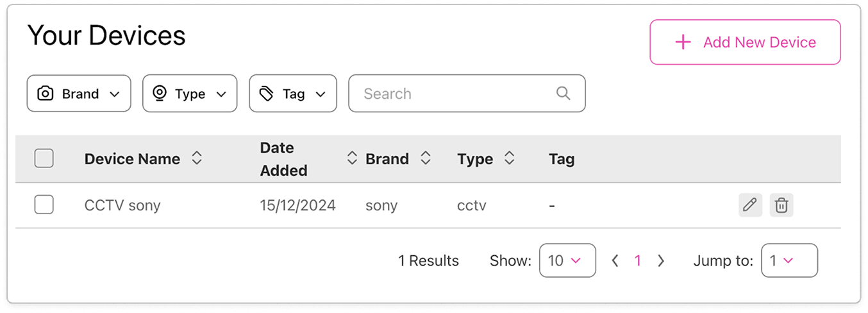This screenshot has width=868, height=313.
Task: Select the CCTV sony row checkbox
Action: coord(44,205)
